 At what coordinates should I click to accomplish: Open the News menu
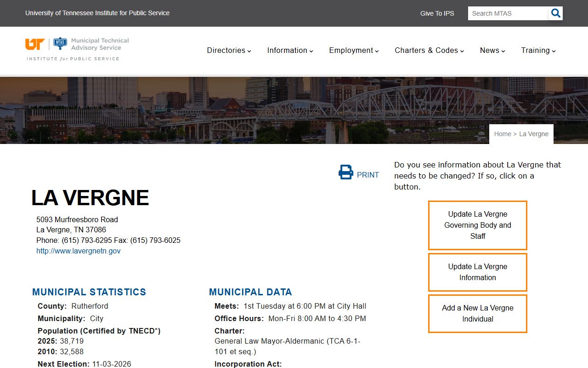point(492,51)
